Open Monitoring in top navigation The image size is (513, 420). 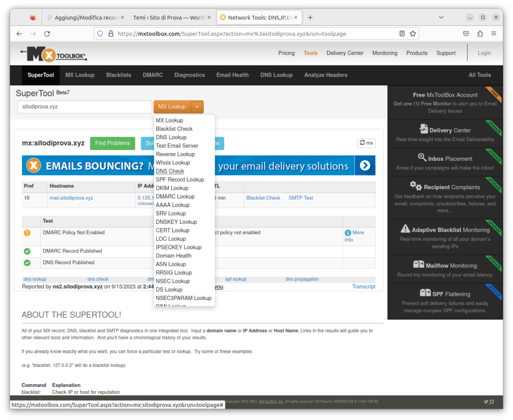coord(385,53)
